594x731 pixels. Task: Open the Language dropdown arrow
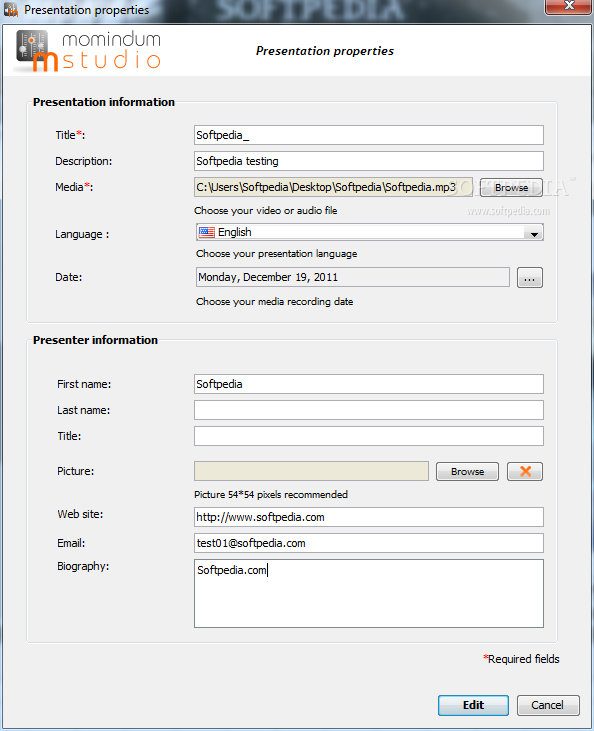pos(534,233)
